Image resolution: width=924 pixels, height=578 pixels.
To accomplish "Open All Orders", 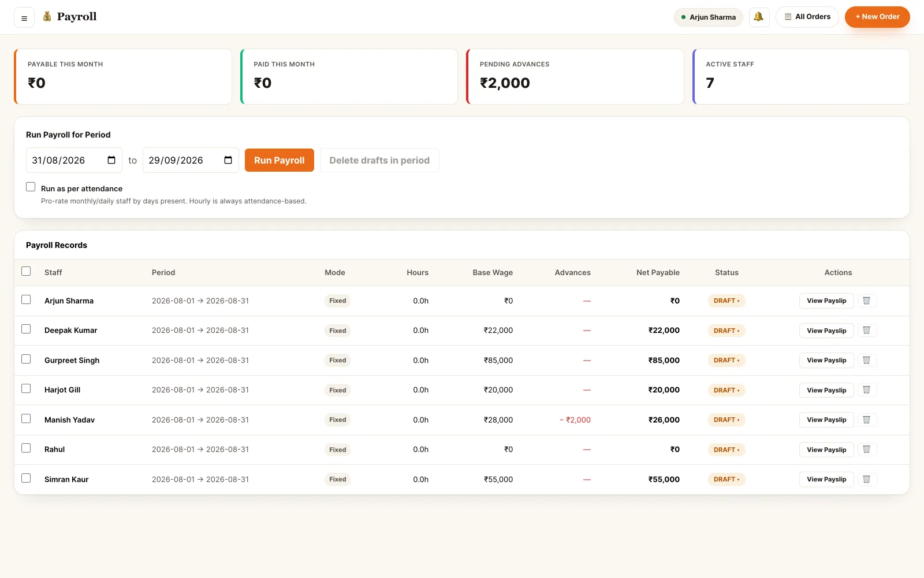I will 807,17.
